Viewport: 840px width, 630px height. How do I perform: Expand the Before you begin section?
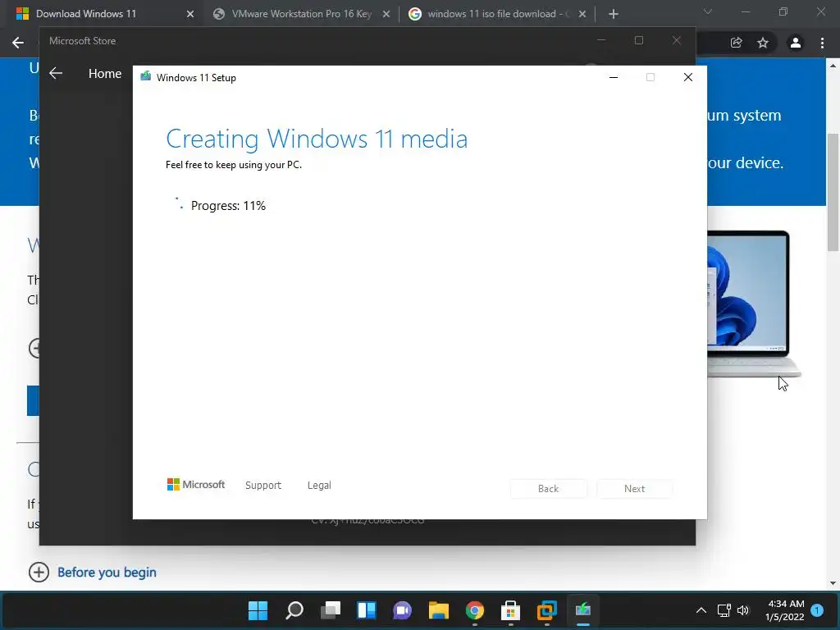39,572
